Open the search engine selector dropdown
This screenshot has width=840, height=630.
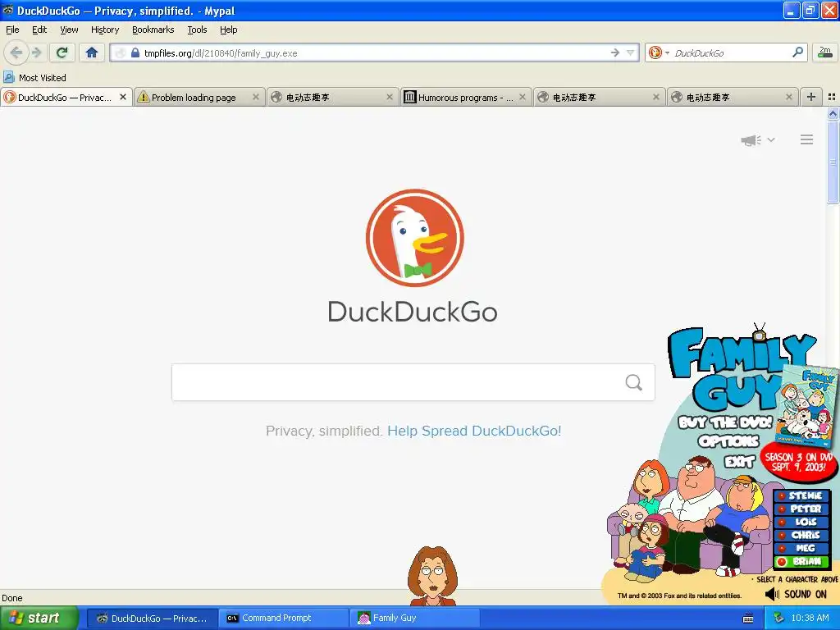(x=659, y=52)
